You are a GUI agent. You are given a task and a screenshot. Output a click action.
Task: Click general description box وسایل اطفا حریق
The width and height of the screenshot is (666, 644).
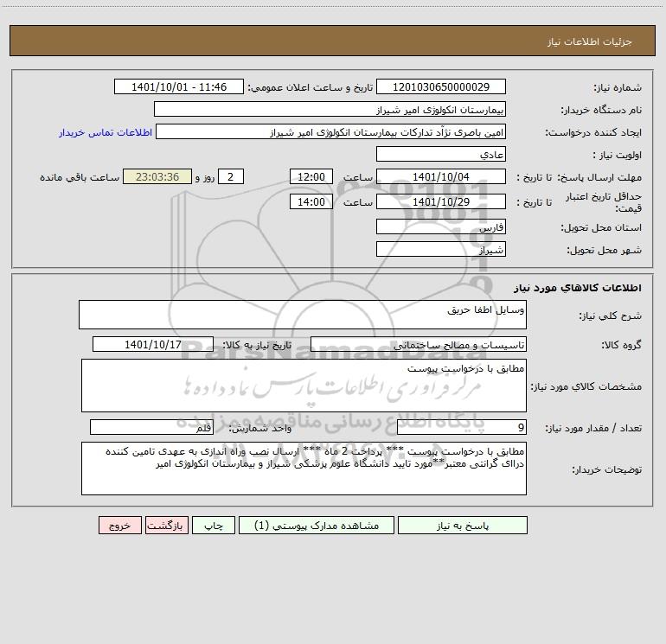pos(303,315)
